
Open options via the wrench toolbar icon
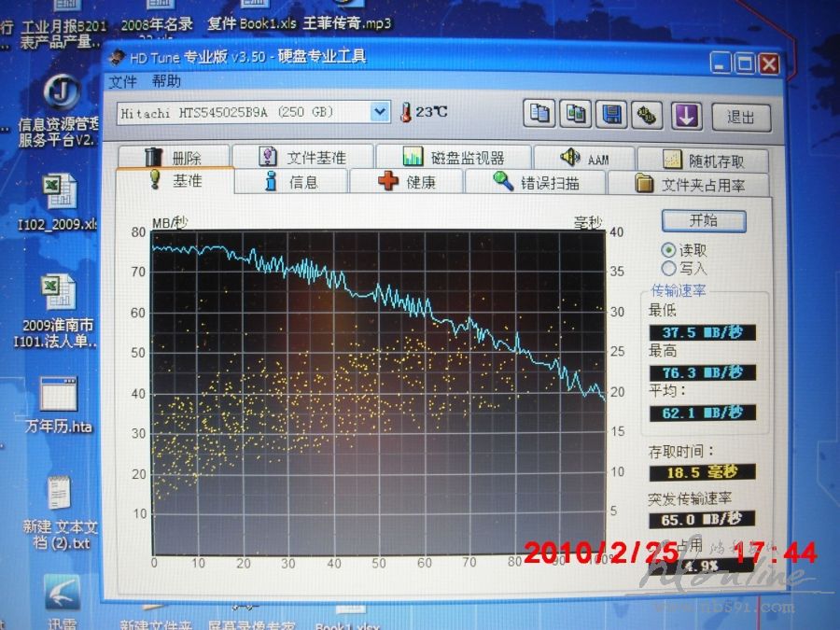(646, 115)
